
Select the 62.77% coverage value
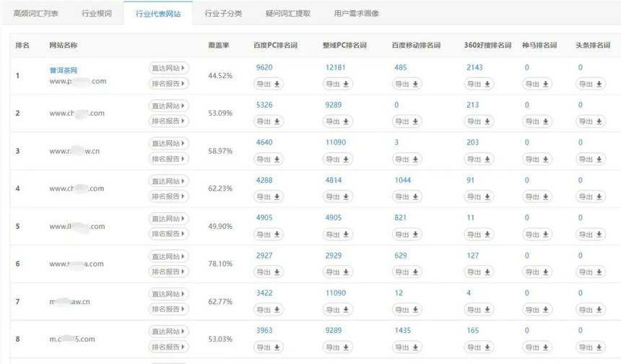(x=220, y=301)
